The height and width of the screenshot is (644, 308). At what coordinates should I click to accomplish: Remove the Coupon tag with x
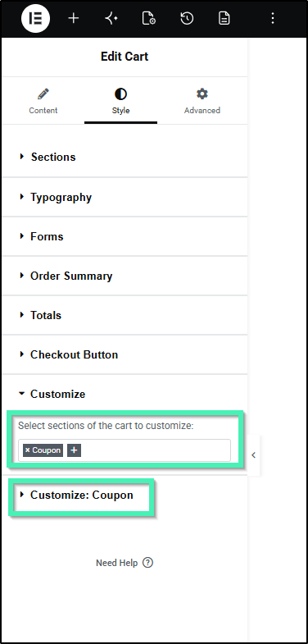pos(28,450)
